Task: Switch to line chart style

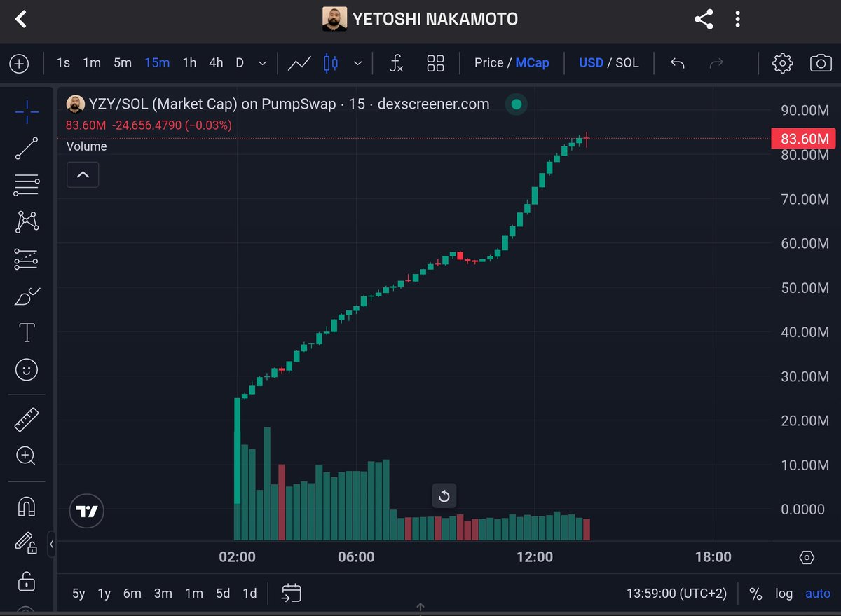Action: pyautogui.click(x=299, y=63)
